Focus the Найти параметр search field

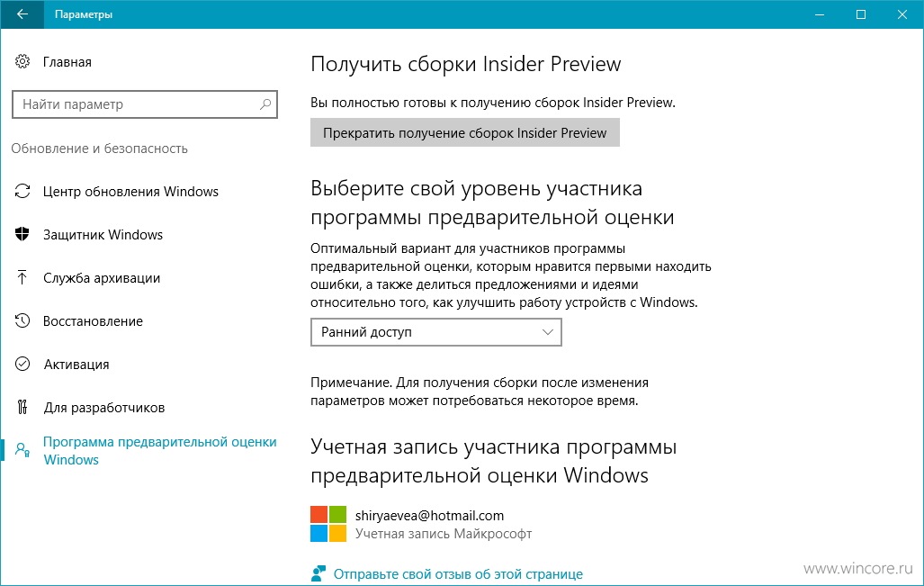click(x=144, y=104)
